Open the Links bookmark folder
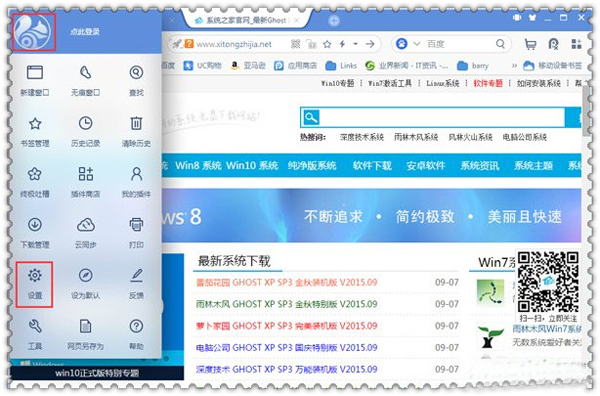 (x=341, y=66)
